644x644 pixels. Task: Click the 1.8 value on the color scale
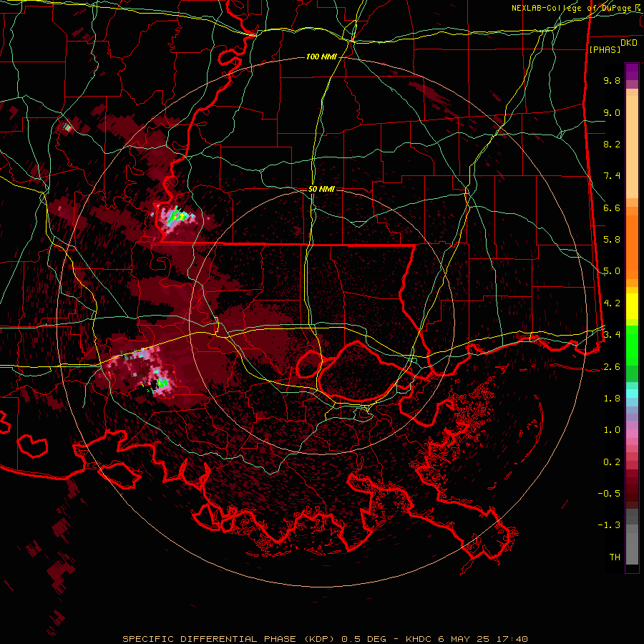click(612, 399)
